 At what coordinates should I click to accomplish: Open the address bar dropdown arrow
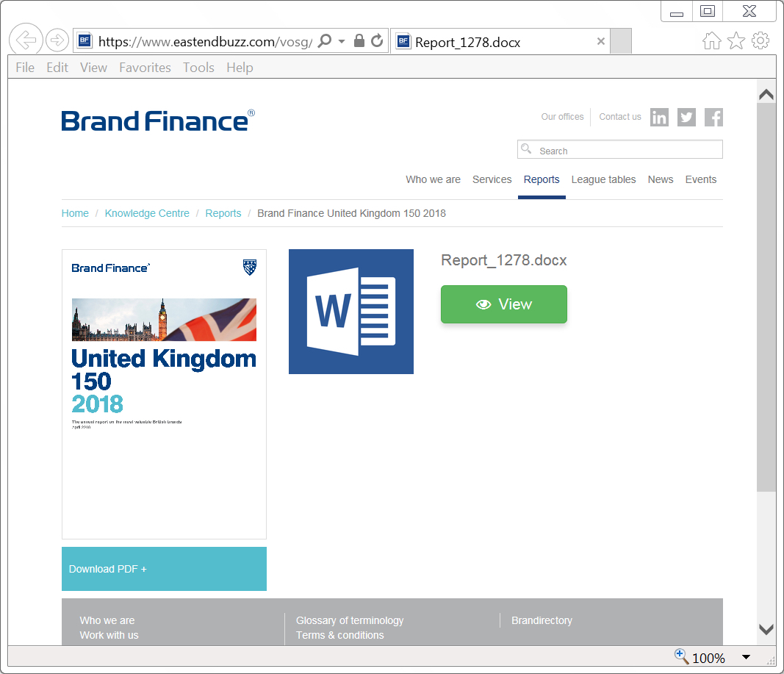click(342, 41)
